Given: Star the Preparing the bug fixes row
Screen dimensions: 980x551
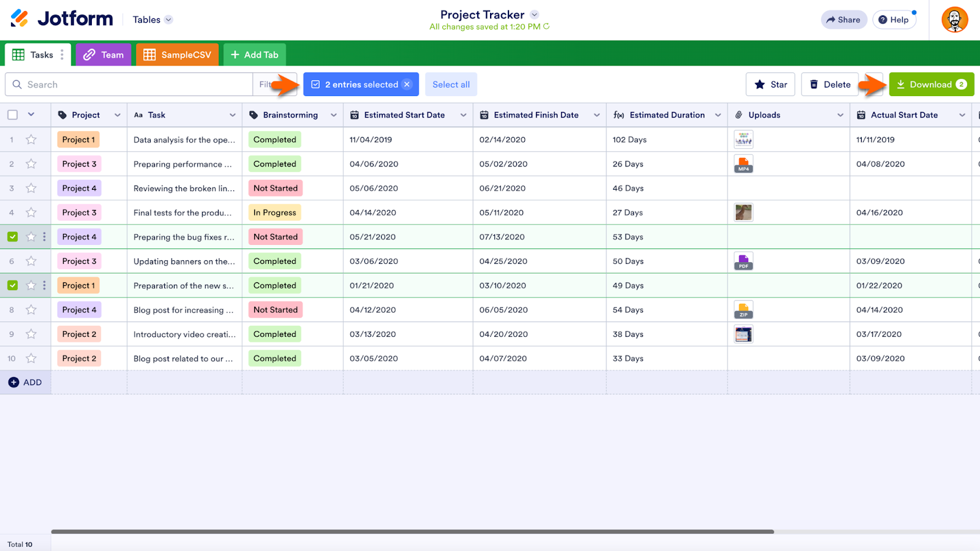Looking at the screenshot, I should 31,237.
